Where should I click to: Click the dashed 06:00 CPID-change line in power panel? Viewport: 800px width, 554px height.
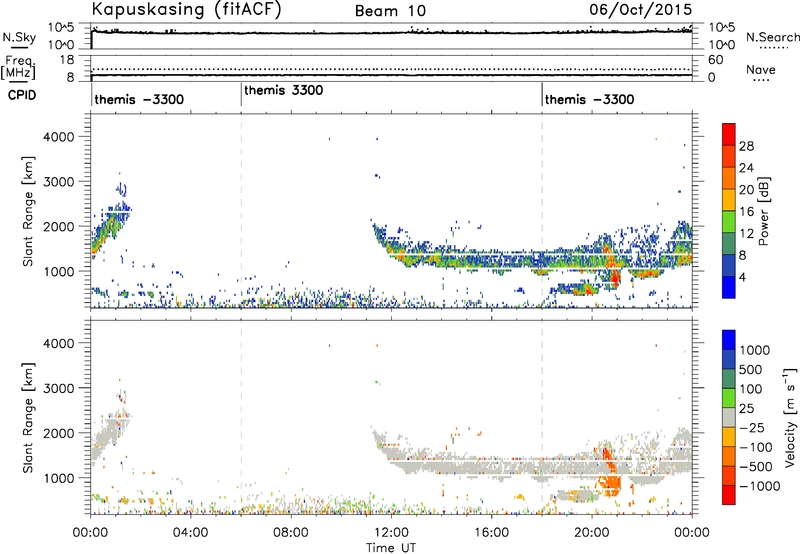(x=241, y=211)
